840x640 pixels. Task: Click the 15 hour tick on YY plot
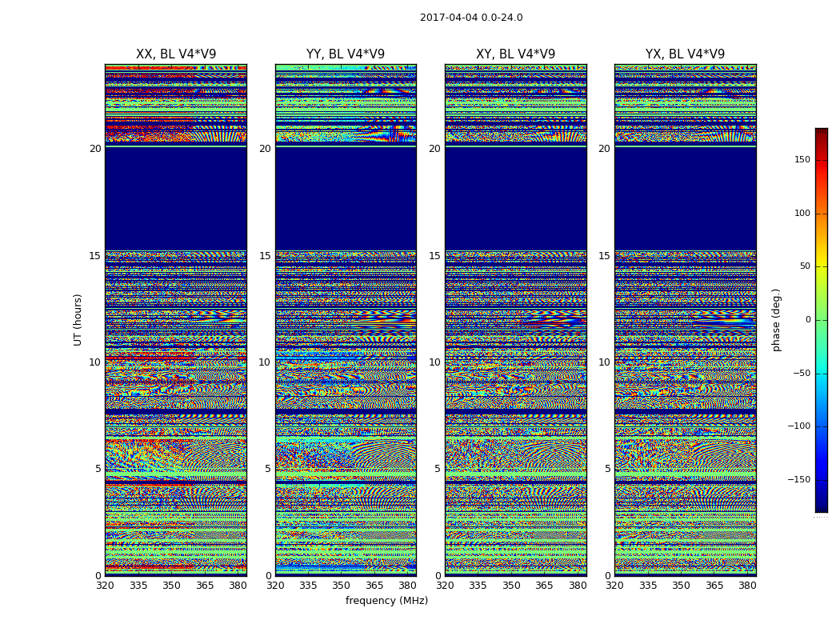[265, 255]
